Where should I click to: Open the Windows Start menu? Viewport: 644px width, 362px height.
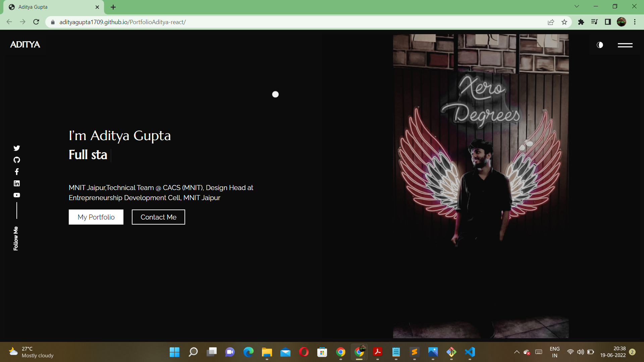click(x=174, y=352)
